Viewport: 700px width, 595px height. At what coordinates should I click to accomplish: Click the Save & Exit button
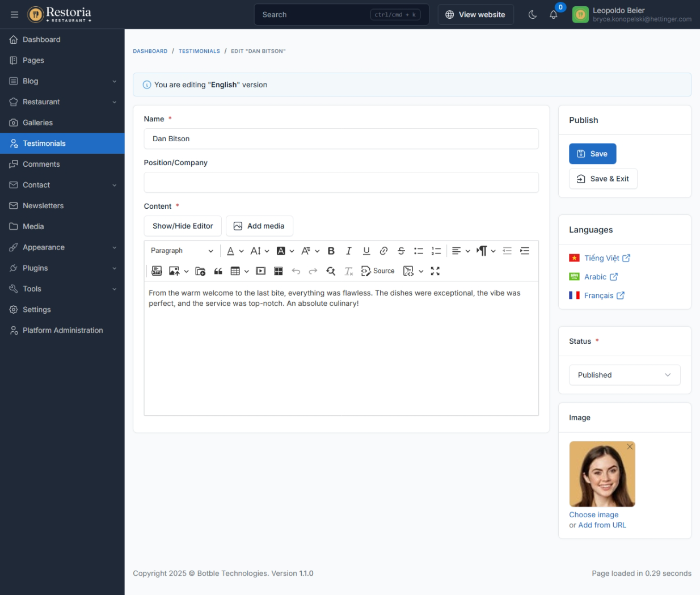(x=603, y=179)
